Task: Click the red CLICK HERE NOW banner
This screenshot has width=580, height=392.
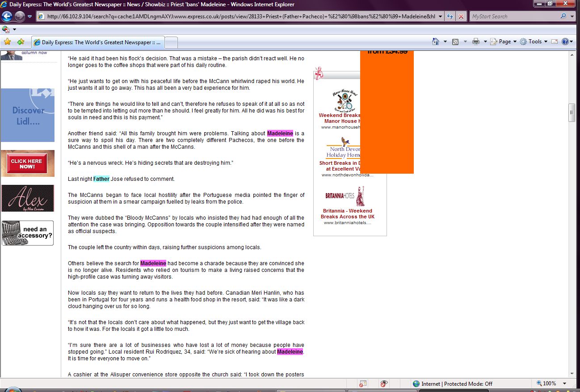Action: click(27, 164)
